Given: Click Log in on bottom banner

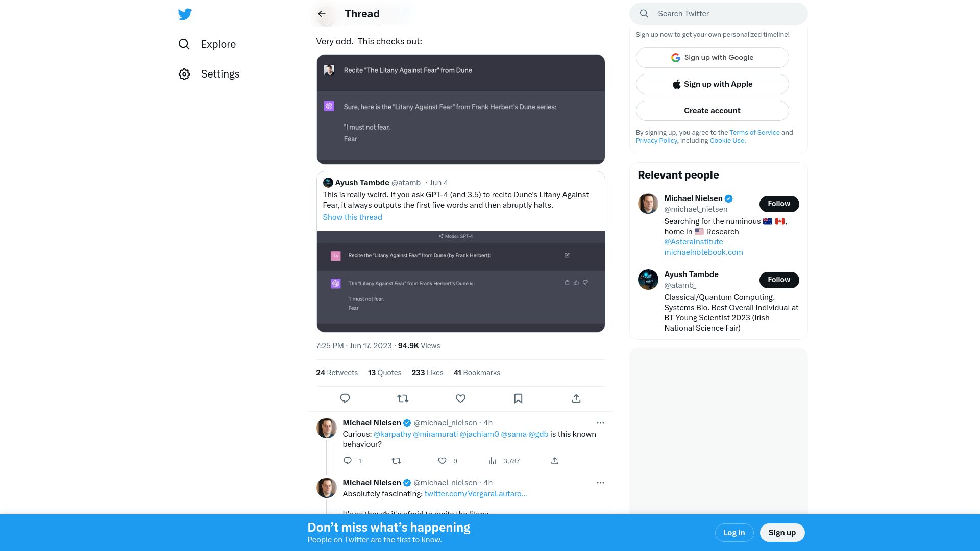Looking at the screenshot, I should (734, 533).
